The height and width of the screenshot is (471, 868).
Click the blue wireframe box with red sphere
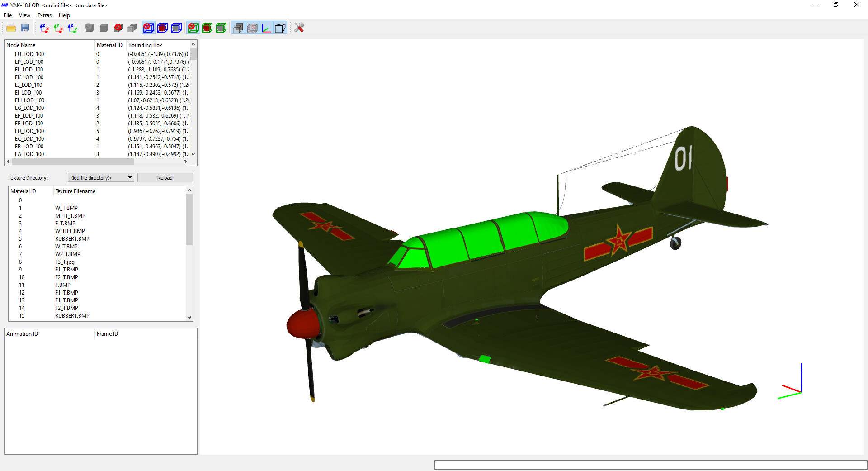(x=162, y=28)
